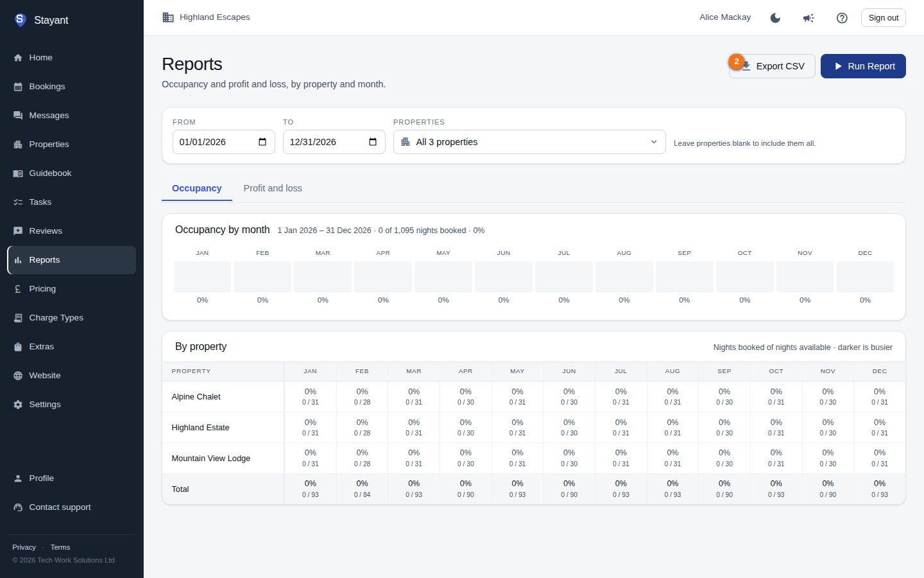
Task: Click the Charge Types receipt icon
Action: [x=18, y=318]
